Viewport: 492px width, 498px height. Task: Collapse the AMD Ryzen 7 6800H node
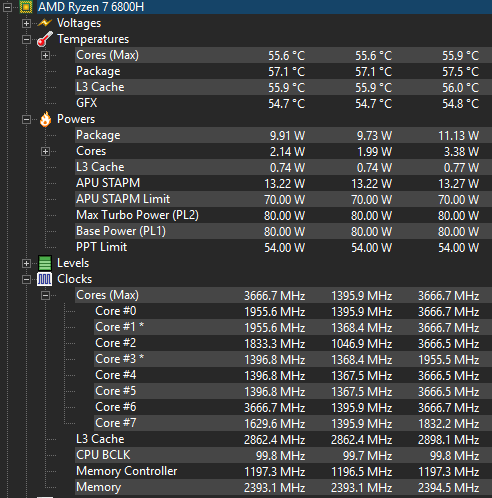tap(7, 7)
